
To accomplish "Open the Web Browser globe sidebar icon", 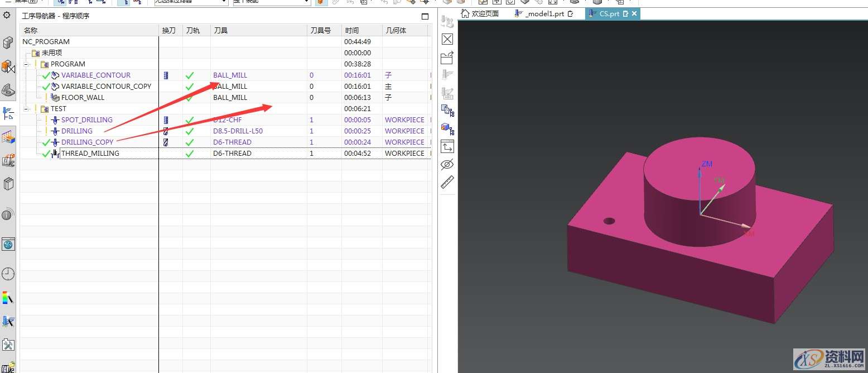I will pyautogui.click(x=8, y=244).
